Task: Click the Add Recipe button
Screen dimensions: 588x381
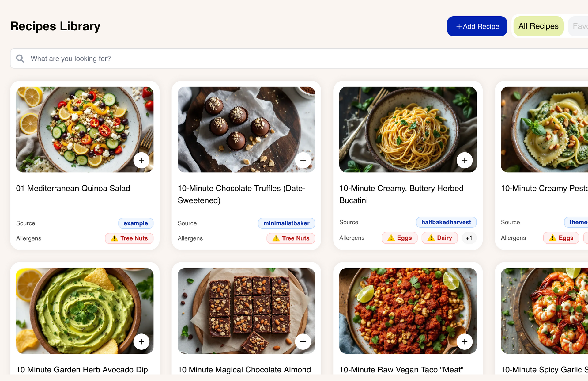Action: [477, 26]
